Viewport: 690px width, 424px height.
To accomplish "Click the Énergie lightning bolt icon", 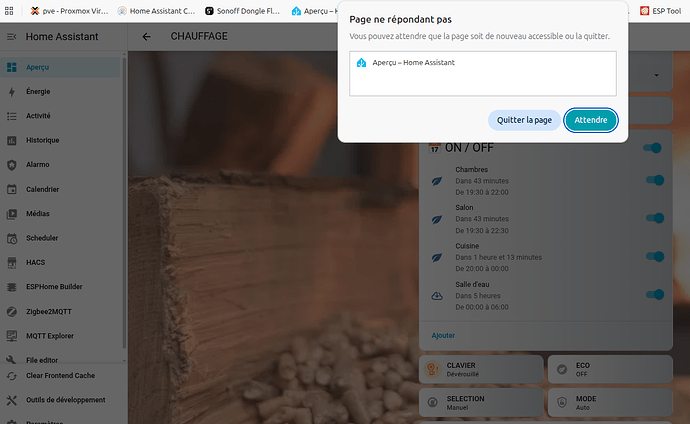I will tap(12, 91).
